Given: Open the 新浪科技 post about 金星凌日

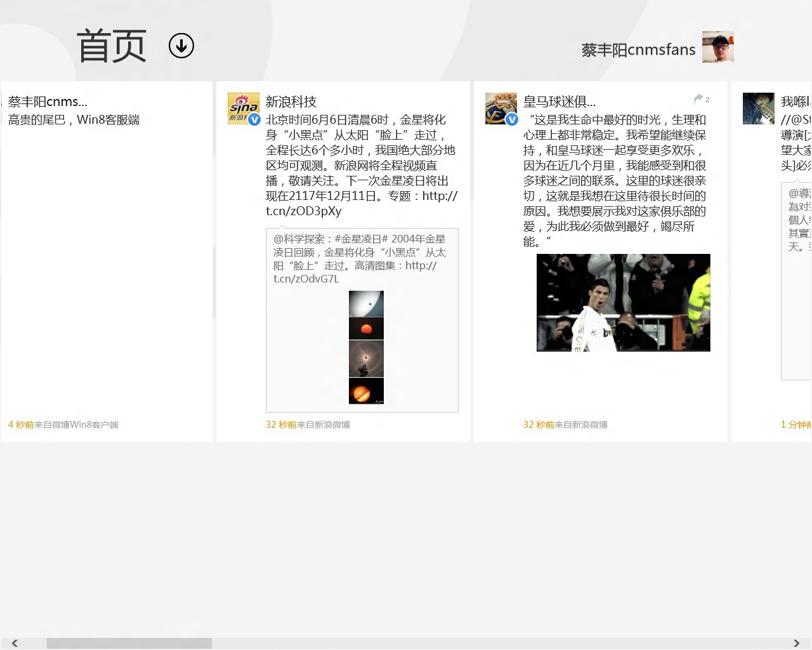Looking at the screenshot, I should coord(362,166).
